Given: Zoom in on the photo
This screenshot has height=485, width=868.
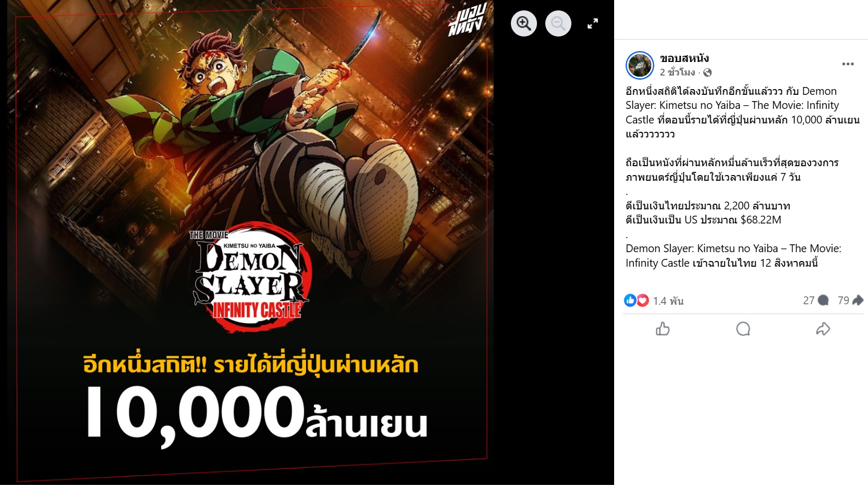Looking at the screenshot, I should pyautogui.click(x=524, y=23).
